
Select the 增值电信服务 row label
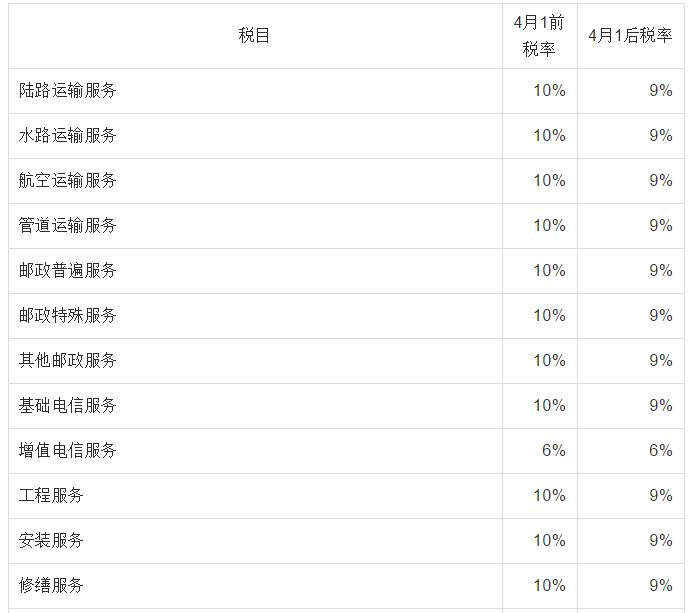pos(68,451)
